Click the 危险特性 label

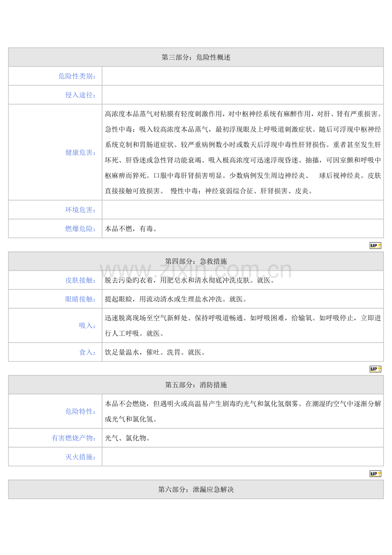coord(81,411)
